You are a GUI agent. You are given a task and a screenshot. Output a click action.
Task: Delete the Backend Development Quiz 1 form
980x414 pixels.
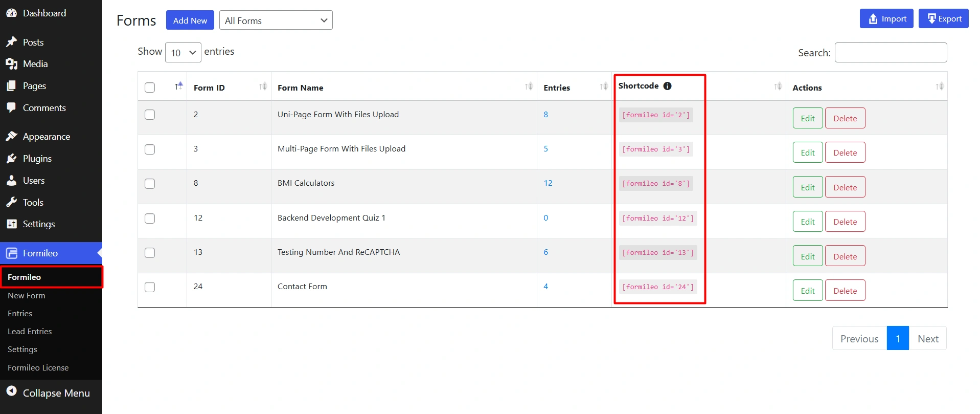pyautogui.click(x=845, y=222)
